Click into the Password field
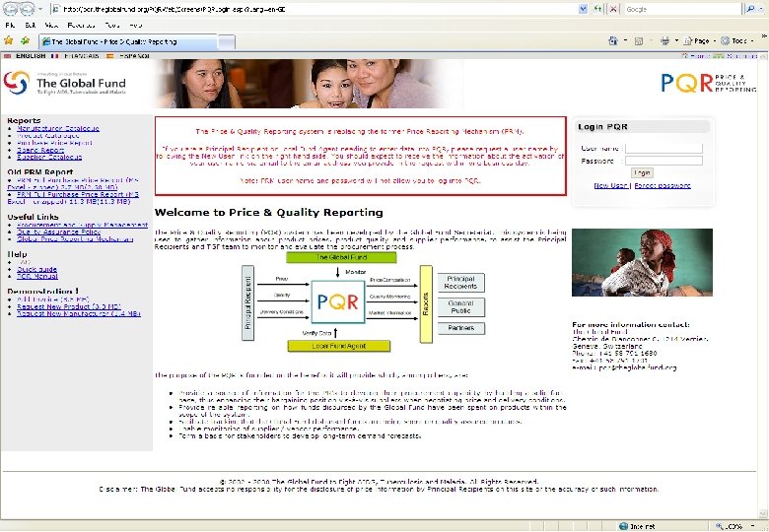 tap(664, 161)
